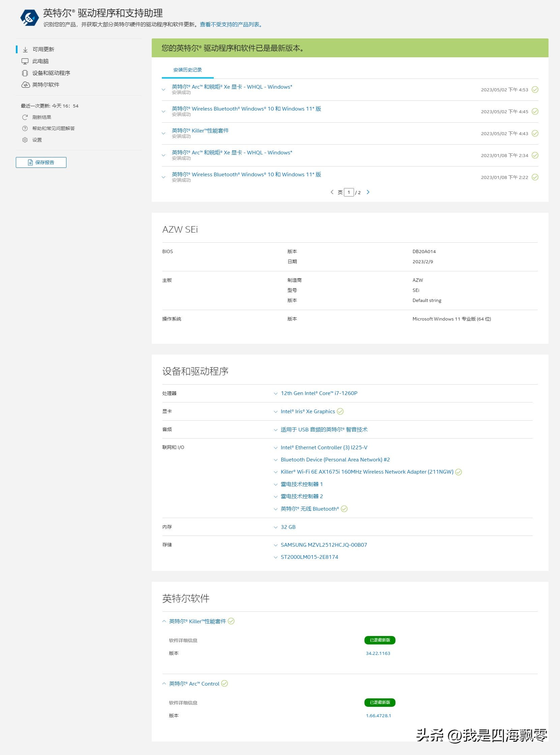The width and height of the screenshot is (560, 755).
Task: Expand the Killer 性能套件 history entry
Action: (x=164, y=133)
